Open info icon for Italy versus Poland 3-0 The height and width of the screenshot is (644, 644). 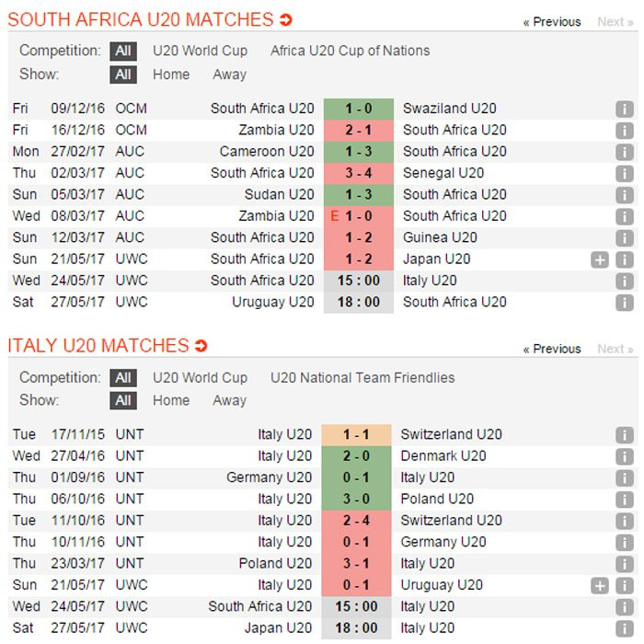point(625,500)
